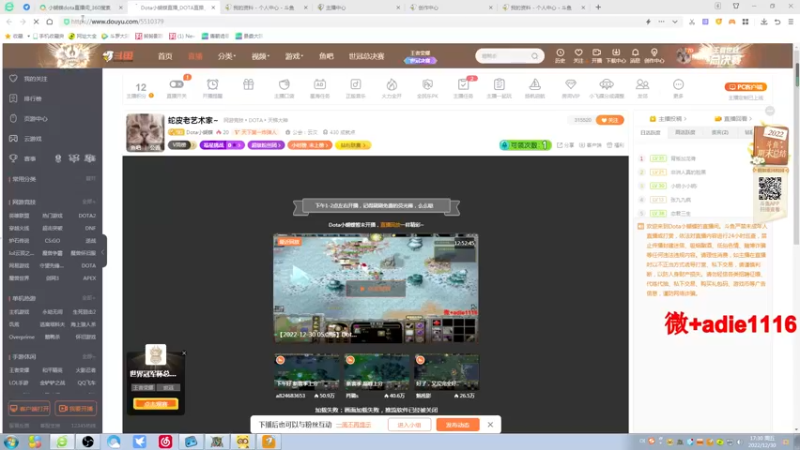Click the orange 关注 follow button

pyautogui.click(x=610, y=120)
